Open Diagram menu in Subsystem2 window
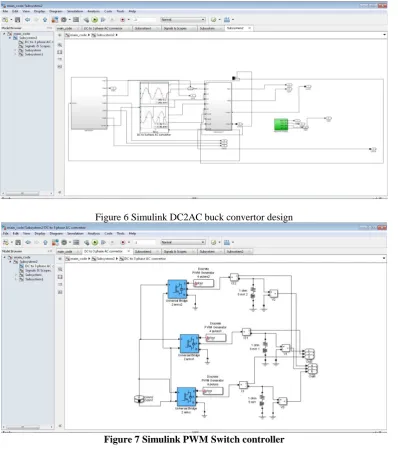This screenshot has height=449, width=398. [x=56, y=11]
